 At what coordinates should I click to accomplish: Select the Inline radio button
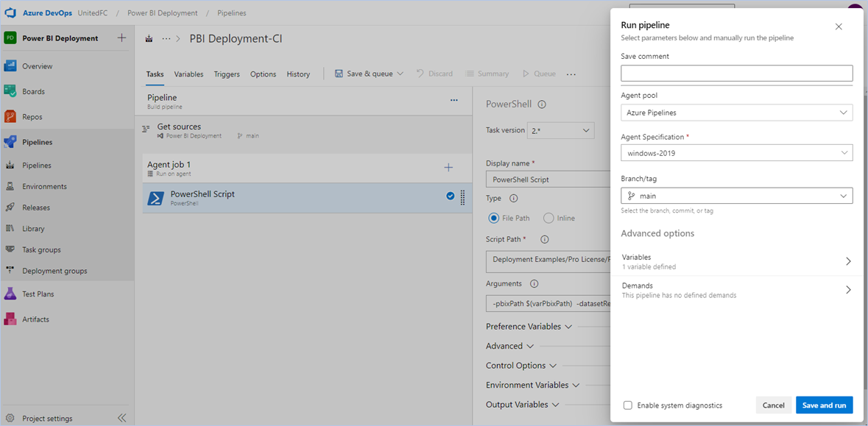pos(548,218)
